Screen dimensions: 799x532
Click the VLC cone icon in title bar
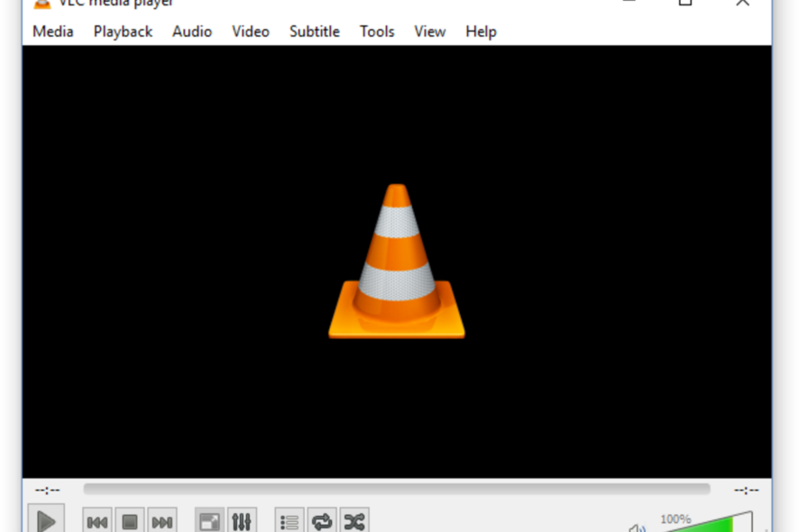(x=41, y=5)
